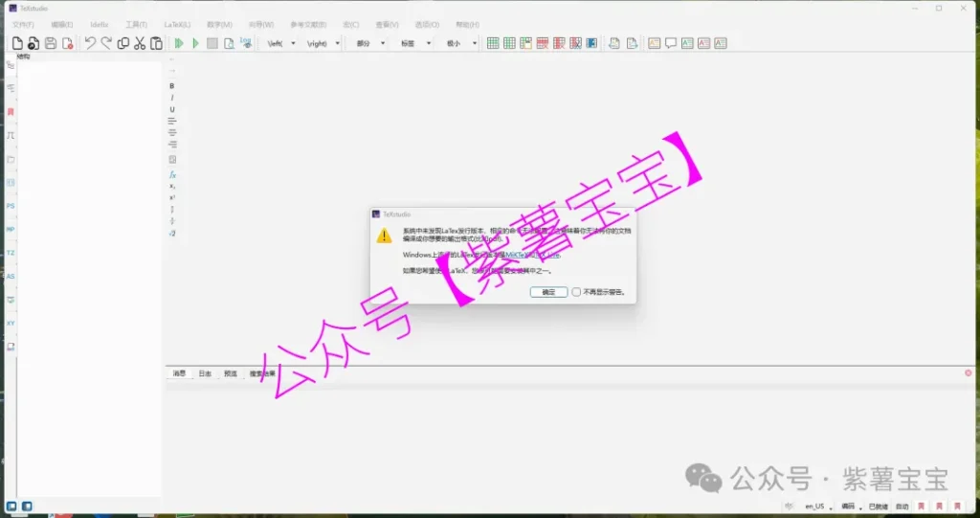Screen dimensions: 980x518
Task: Click the New document icon
Action: click(x=16, y=43)
